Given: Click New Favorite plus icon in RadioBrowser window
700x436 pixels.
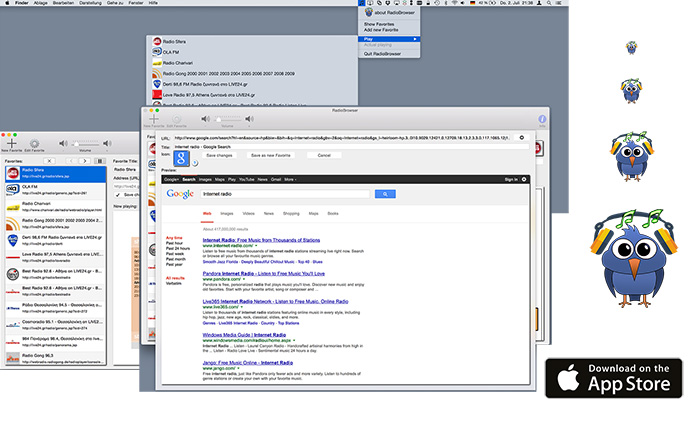Looking at the screenshot, I should 154,119.
